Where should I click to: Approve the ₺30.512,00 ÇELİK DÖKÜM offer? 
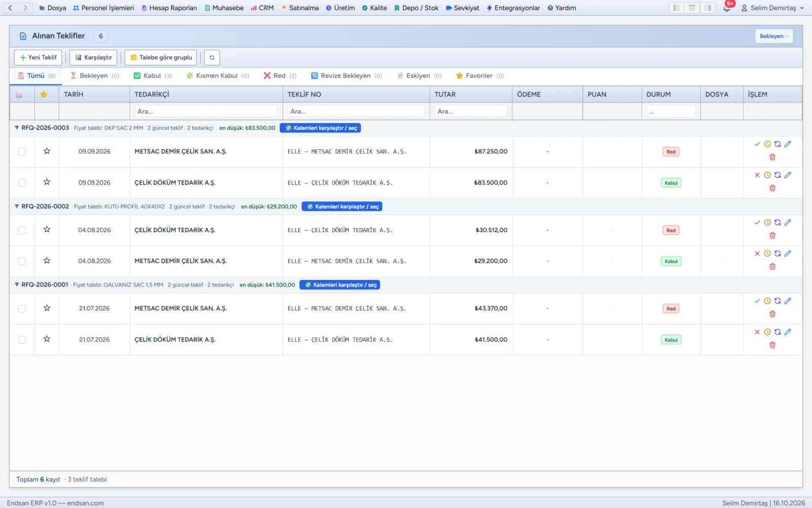(757, 223)
